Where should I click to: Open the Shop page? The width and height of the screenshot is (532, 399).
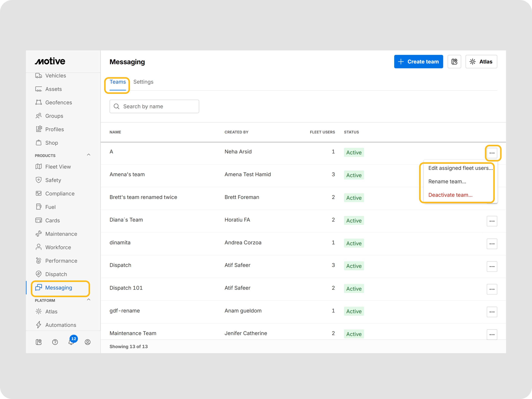tap(47, 143)
